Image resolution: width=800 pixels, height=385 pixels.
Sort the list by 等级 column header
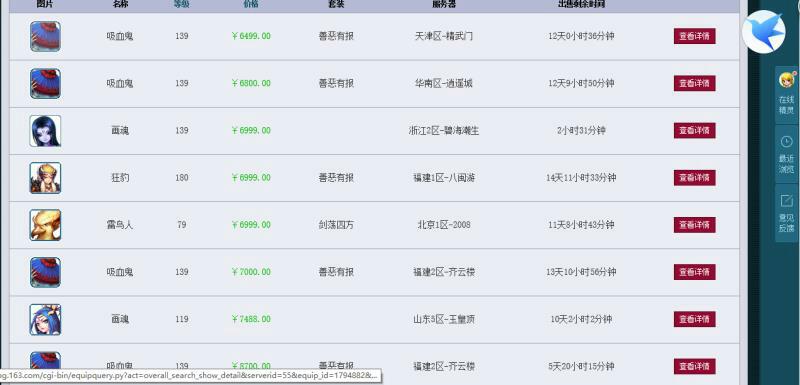[x=182, y=4]
